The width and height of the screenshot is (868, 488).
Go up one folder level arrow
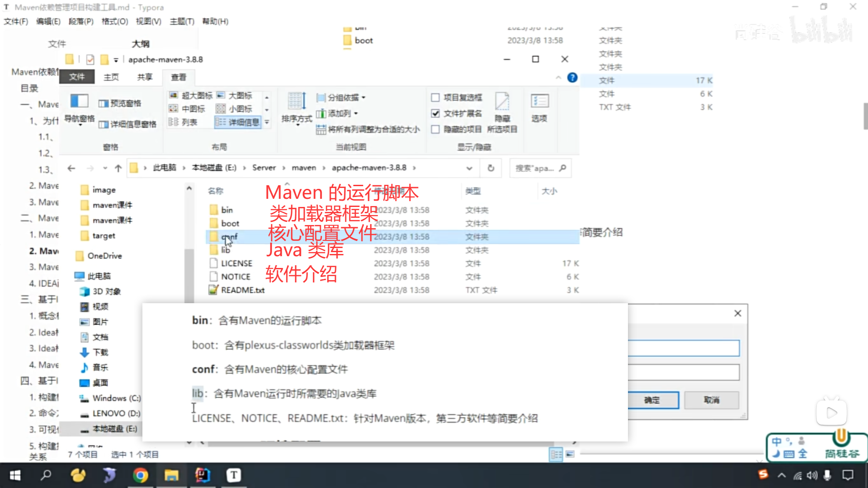tap(118, 168)
